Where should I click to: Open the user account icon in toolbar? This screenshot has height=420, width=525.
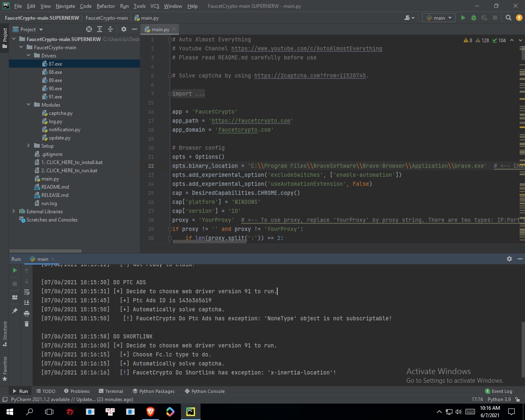click(409, 18)
